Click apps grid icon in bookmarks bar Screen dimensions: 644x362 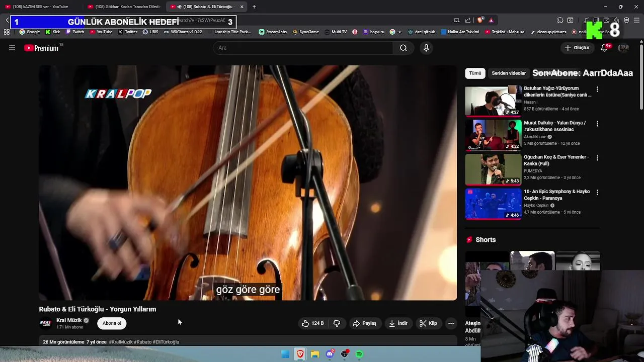pyautogui.click(x=7, y=32)
